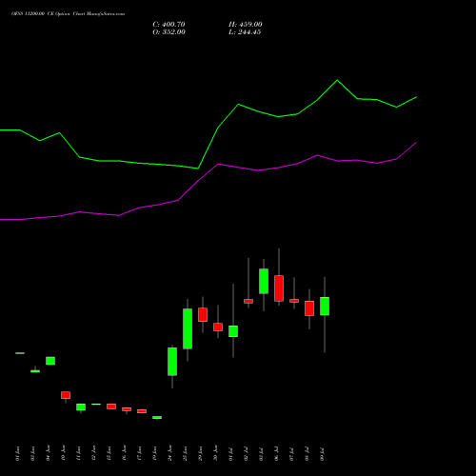Screen dimensions: 476x476
Task: Click the close value C: 400.70
Action: tap(169, 25)
